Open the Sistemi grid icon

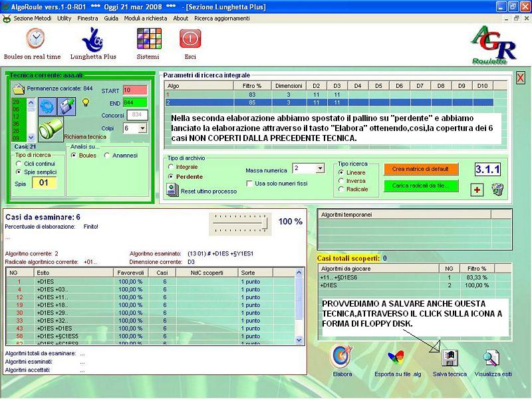(x=149, y=39)
